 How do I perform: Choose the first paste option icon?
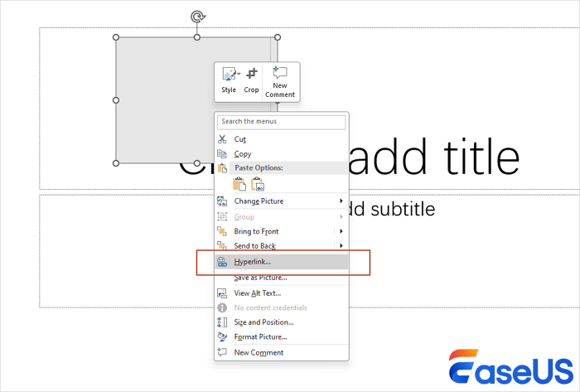pyautogui.click(x=239, y=184)
